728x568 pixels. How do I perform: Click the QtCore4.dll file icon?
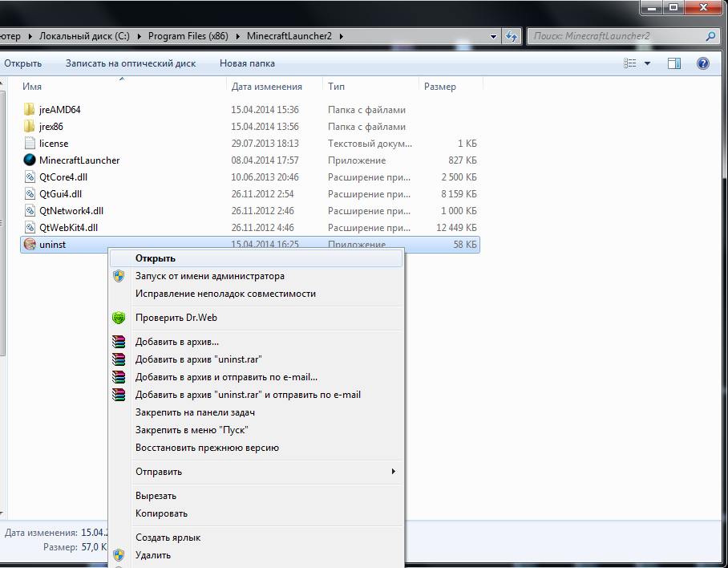point(30,177)
